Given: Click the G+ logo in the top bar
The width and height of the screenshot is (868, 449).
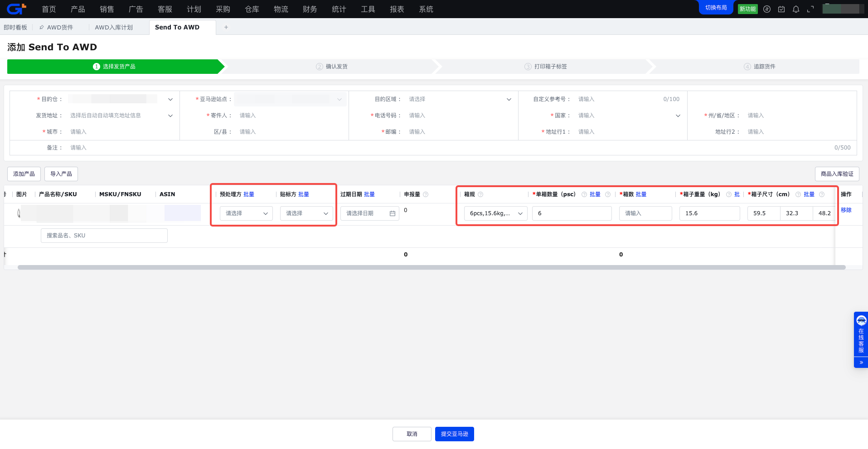Looking at the screenshot, I should pyautogui.click(x=17, y=9).
